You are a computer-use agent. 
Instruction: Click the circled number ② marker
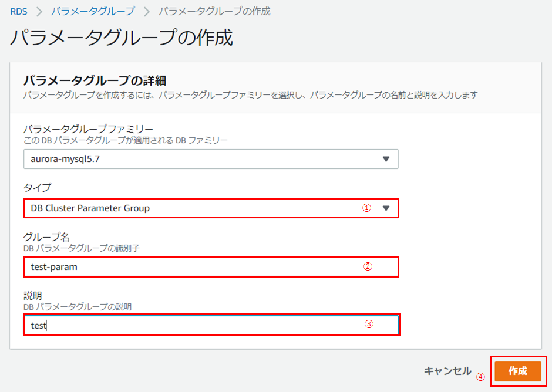point(368,266)
